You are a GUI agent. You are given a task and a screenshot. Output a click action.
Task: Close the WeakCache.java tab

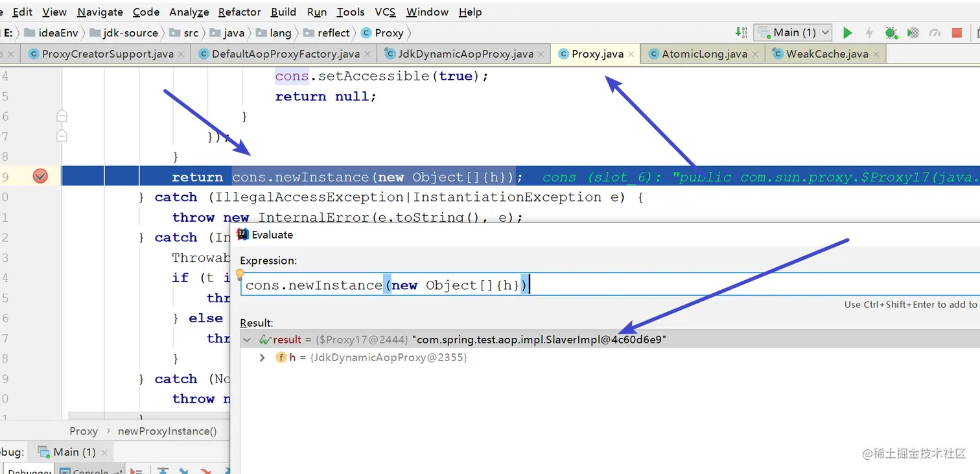pos(876,54)
